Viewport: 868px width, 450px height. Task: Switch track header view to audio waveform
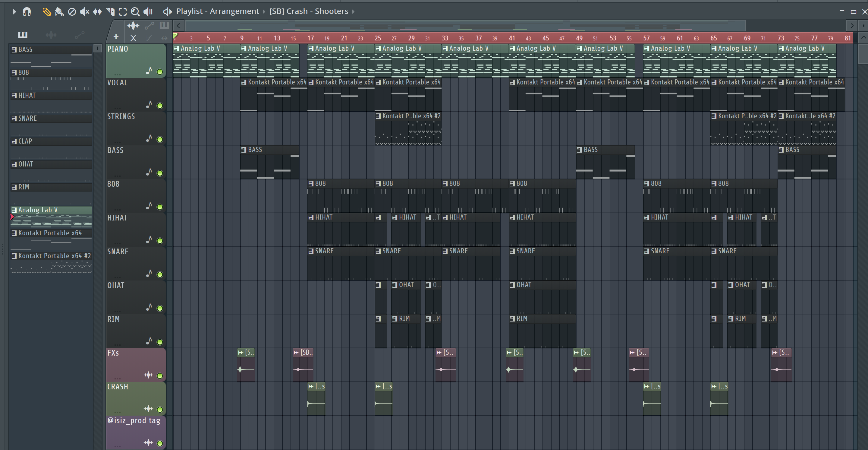tap(133, 26)
